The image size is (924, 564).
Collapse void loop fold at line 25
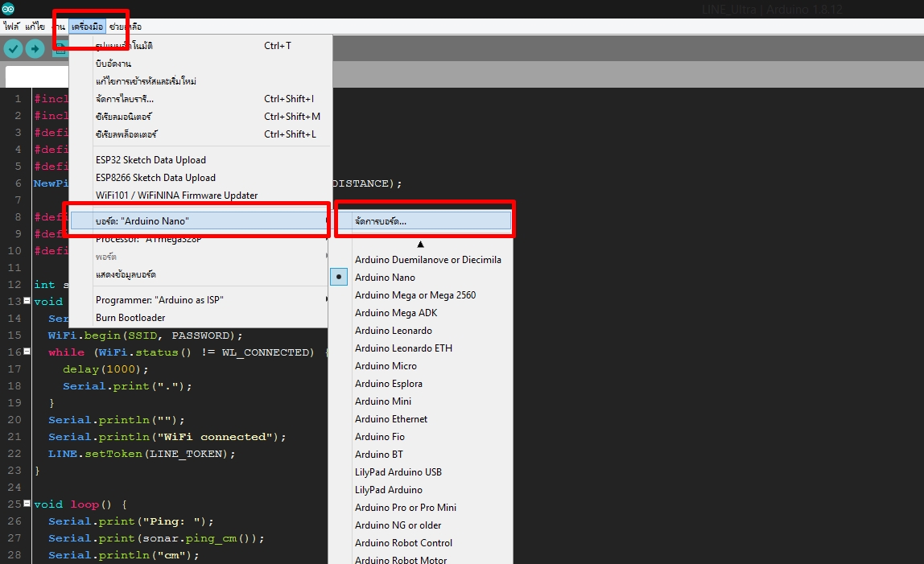point(27,504)
